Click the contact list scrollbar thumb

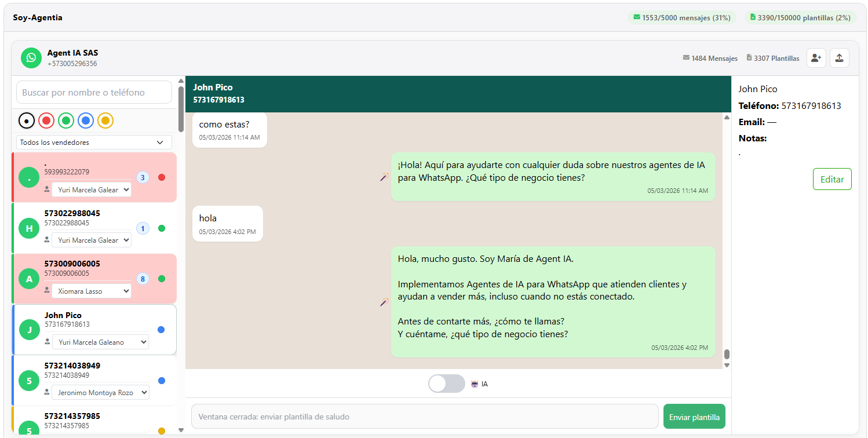click(x=181, y=109)
